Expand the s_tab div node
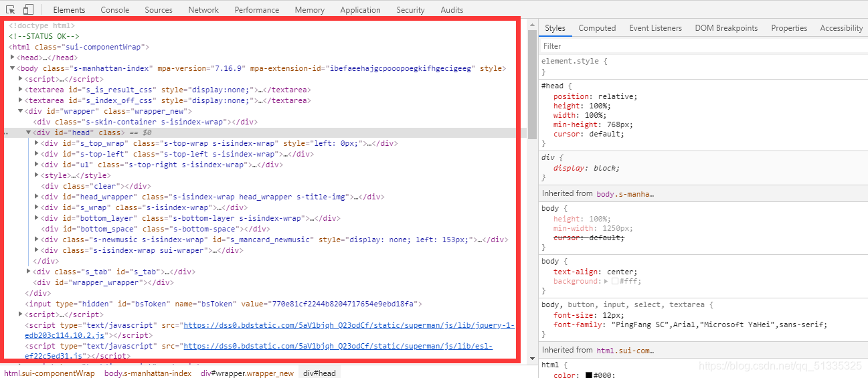Viewport: 868px width, 378px height. point(29,272)
